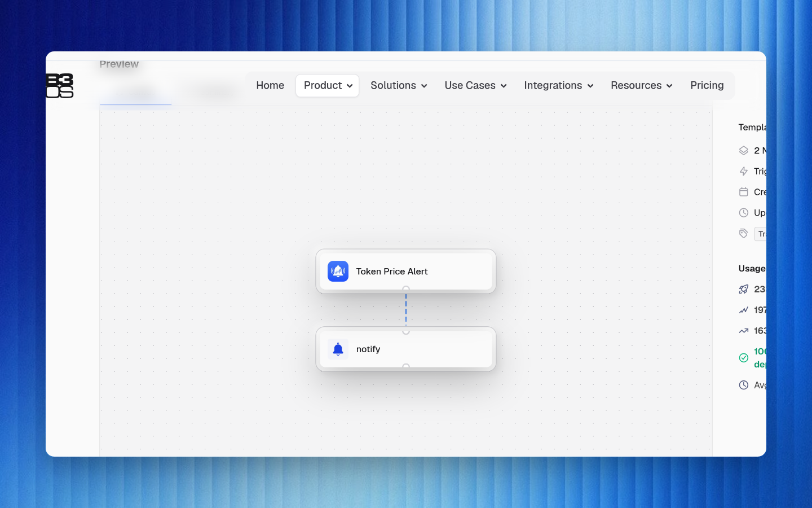The height and width of the screenshot is (508, 812).
Task: Click the Token Price Alert node icon
Action: point(338,271)
